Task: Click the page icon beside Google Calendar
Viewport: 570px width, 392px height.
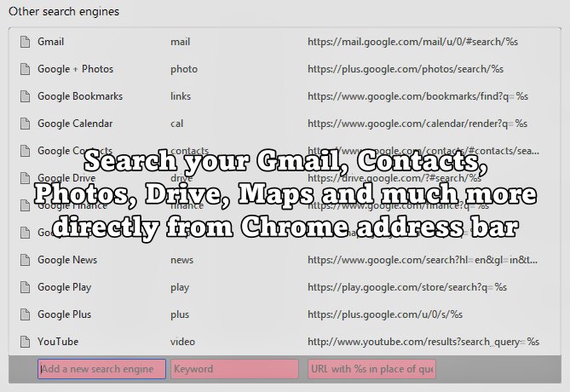Action: coord(25,124)
